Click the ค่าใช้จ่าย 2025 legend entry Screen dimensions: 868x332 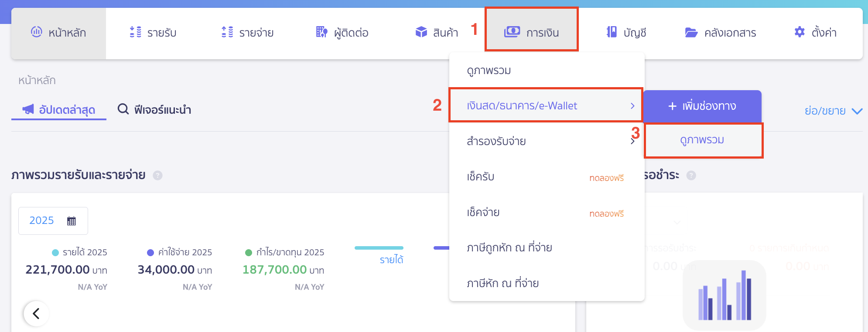[x=179, y=252]
